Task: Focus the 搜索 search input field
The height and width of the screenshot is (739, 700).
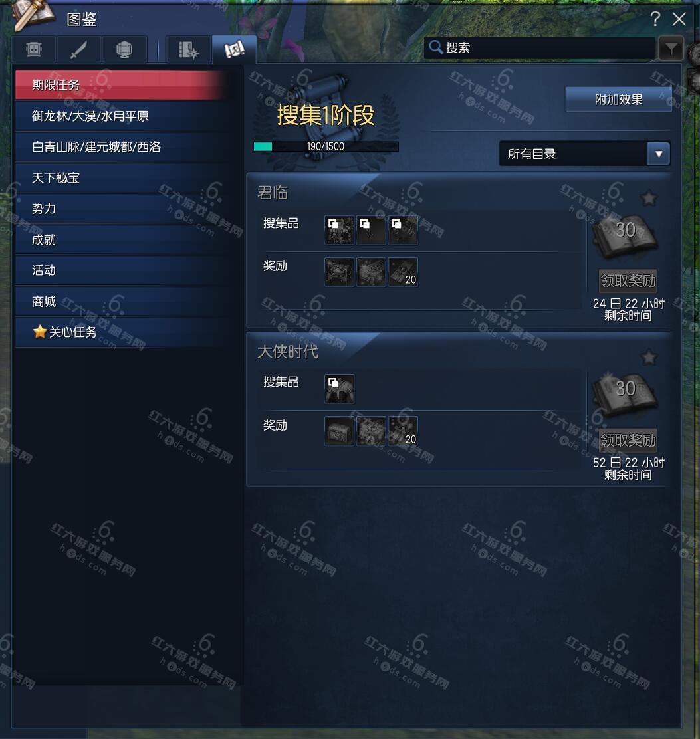Action: point(539,48)
